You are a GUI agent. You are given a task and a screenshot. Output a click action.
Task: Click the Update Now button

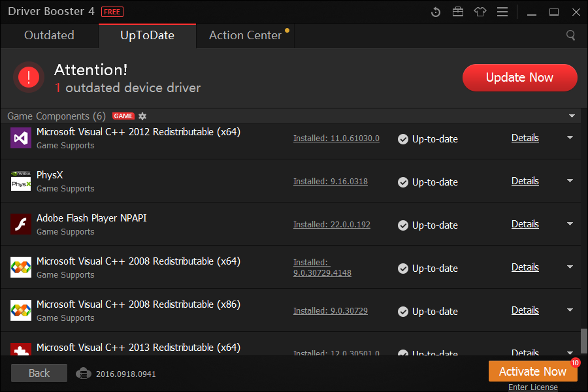click(x=520, y=78)
